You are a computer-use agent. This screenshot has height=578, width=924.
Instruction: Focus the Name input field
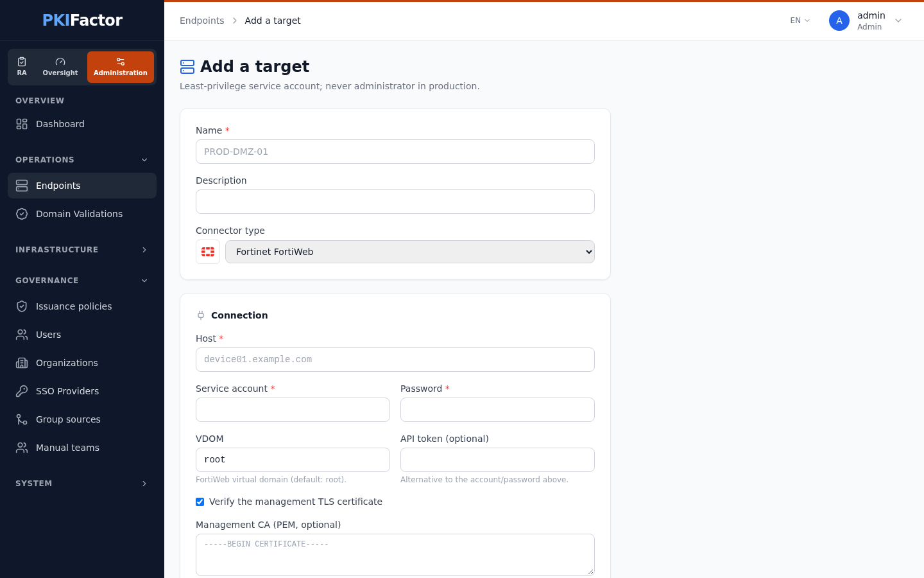tap(395, 152)
